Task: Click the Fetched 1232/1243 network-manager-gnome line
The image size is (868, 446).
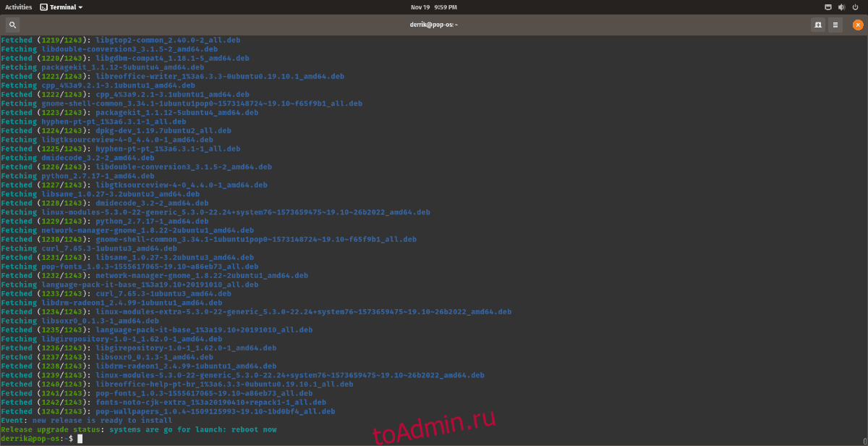Action: pyautogui.click(x=154, y=275)
